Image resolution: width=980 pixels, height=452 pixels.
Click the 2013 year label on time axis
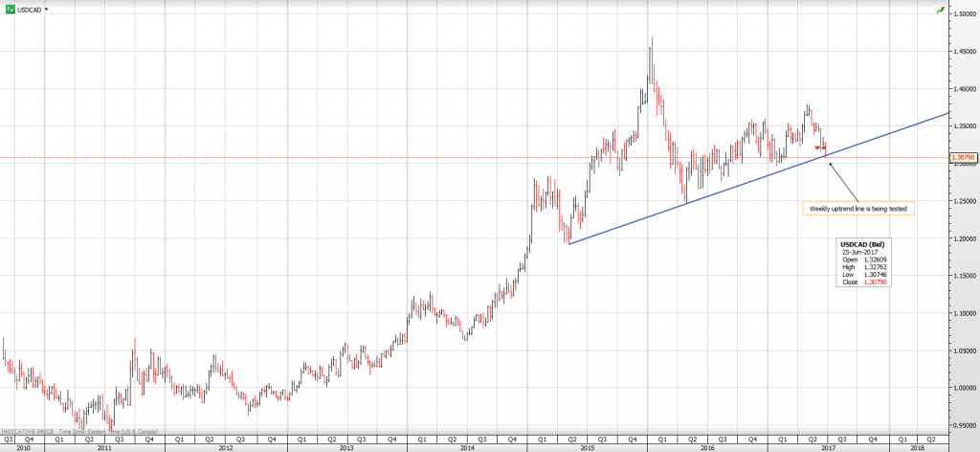coord(345,447)
